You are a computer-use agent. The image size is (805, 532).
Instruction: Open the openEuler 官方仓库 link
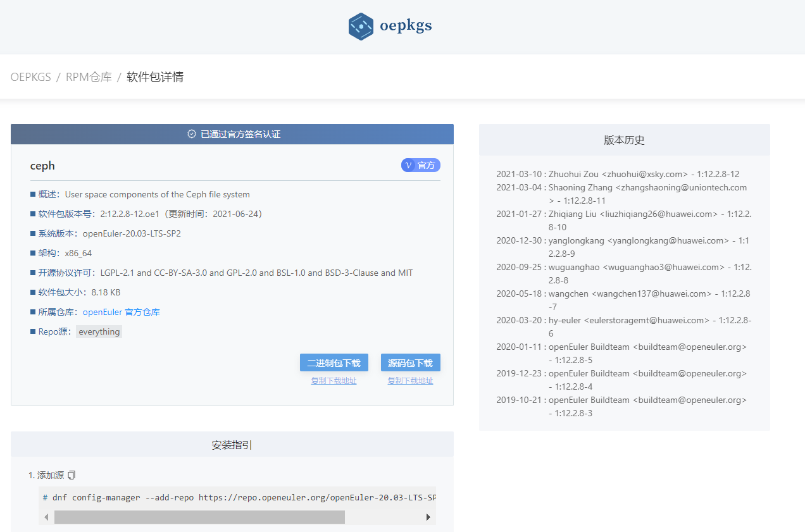coord(121,312)
